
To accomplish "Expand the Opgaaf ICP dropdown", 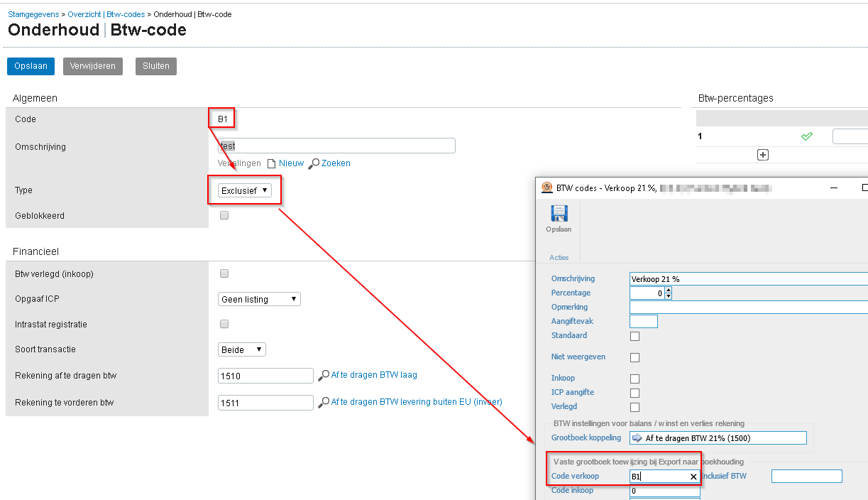I will point(259,299).
